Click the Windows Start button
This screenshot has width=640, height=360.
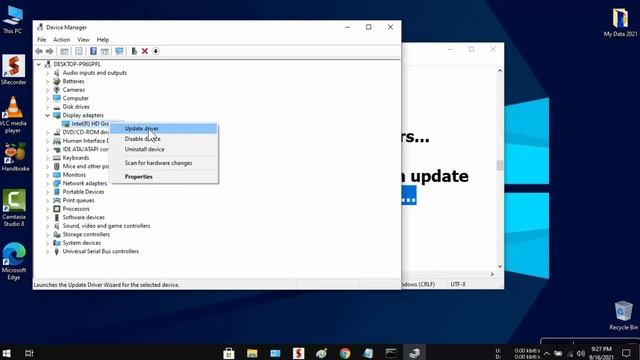click(6, 353)
